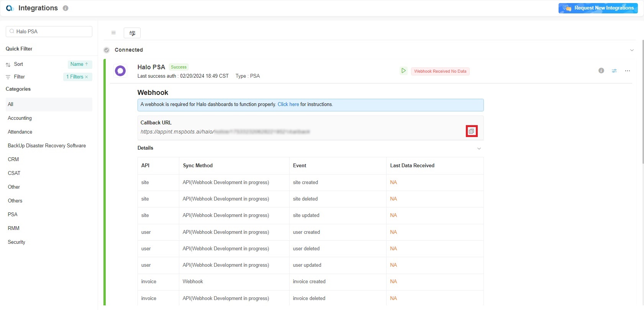Click the Halo PSA purple logo

click(120, 71)
